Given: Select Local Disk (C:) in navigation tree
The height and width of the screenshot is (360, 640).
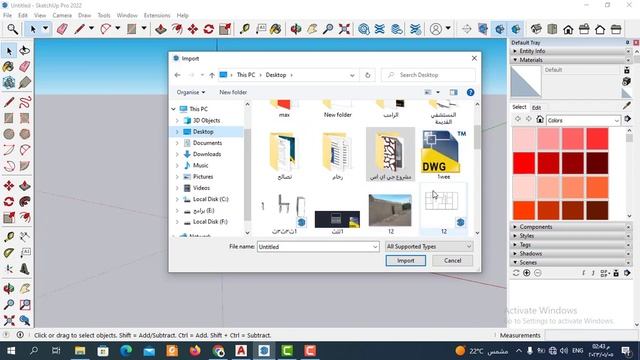Looking at the screenshot, I should click(x=210, y=199).
